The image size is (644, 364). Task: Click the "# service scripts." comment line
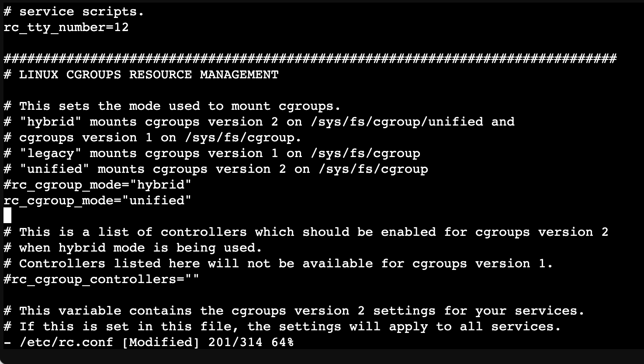[x=73, y=12]
